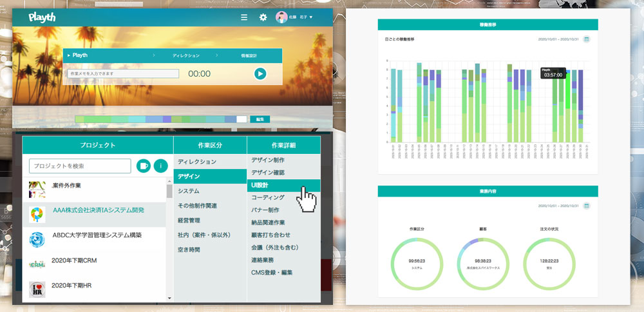Viewport: 644px width, 312px height.
Task: Choose システム work category
Action: (x=210, y=191)
